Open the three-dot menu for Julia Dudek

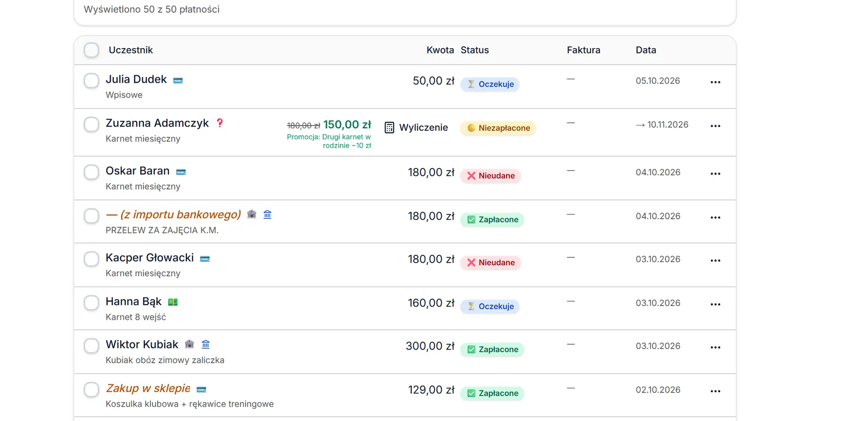tap(716, 82)
